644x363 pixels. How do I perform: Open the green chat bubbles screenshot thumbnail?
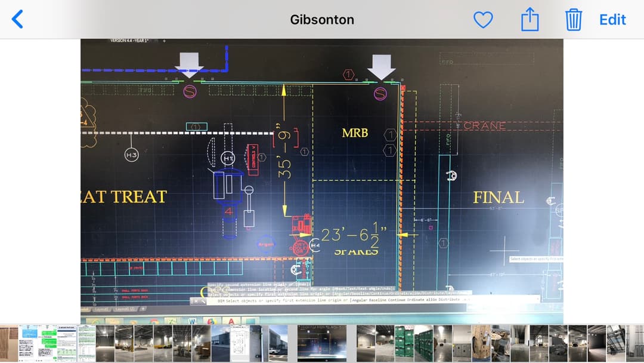pyautogui.click(x=47, y=343)
